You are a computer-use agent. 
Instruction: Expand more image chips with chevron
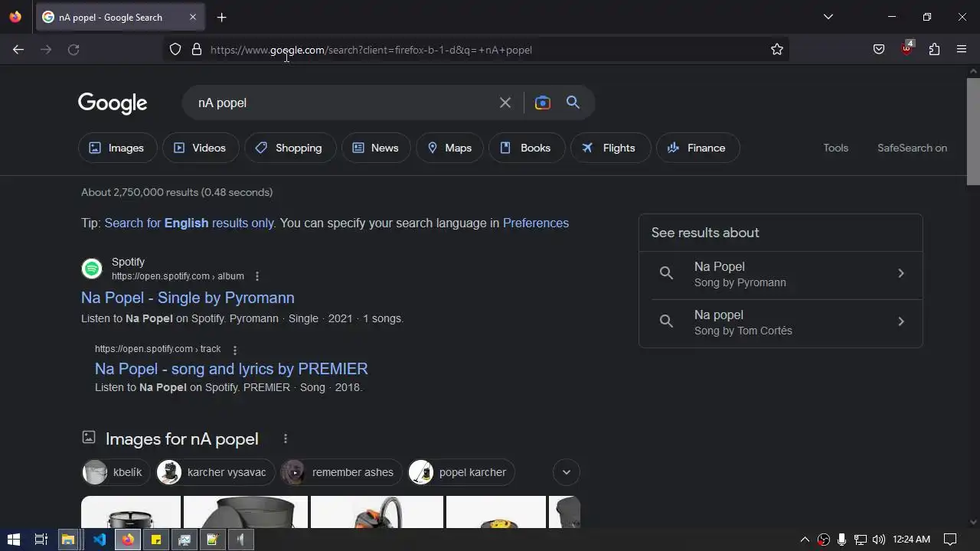point(567,472)
